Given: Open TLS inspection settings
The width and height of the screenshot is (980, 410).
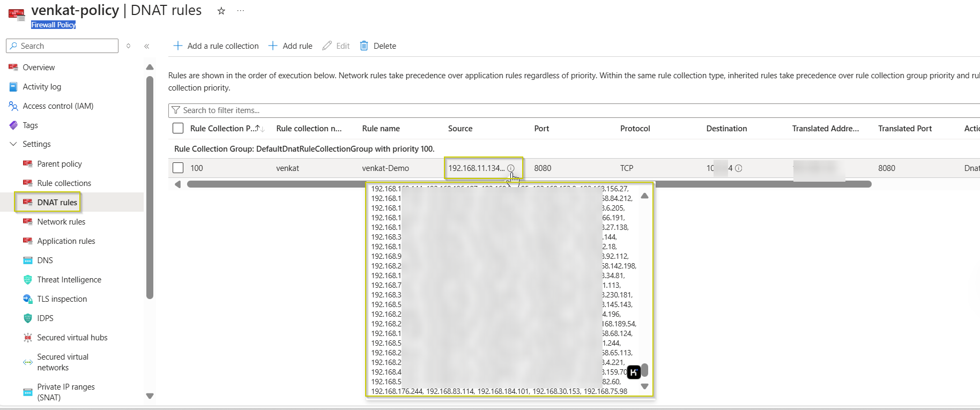Looking at the screenshot, I should (x=62, y=299).
